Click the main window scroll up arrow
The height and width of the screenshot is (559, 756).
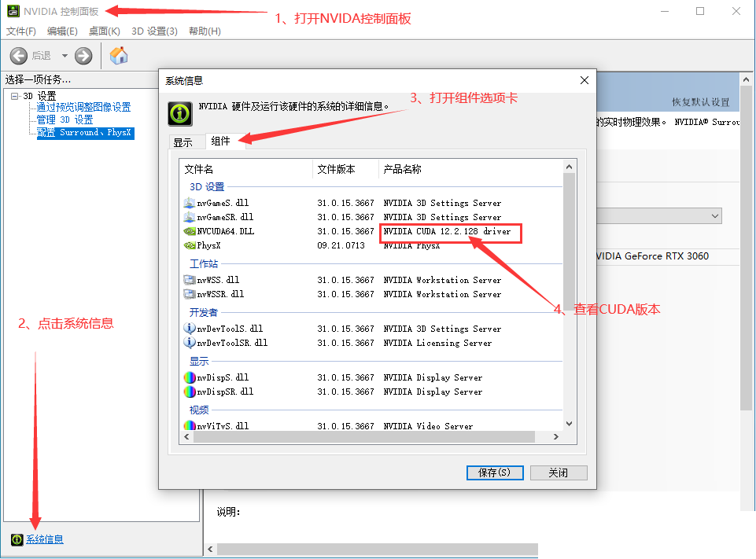747,79
